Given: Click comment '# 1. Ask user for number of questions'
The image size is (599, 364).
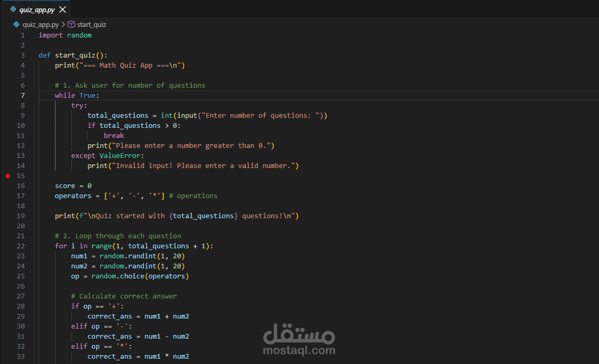Looking at the screenshot, I should coord(130,86).
